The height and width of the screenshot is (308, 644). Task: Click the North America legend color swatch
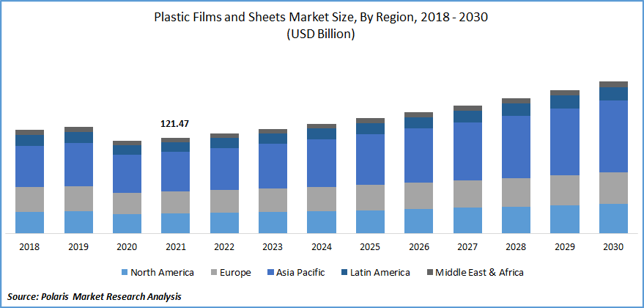tap(125, 272)
